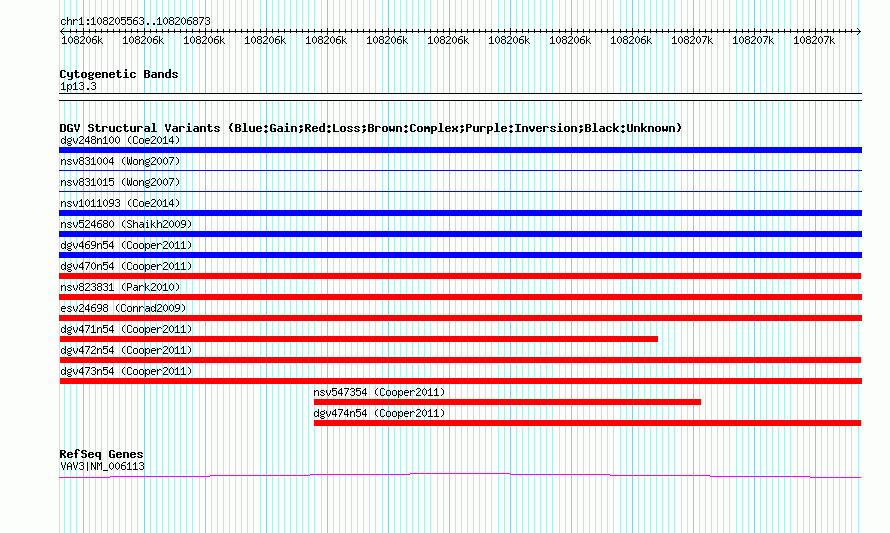The width and height of the screenshot is (890, 533).
Task: Open variant label dgv471n54 (Cooper2011)
Action: pyautogui.click(x=126, y=329)
